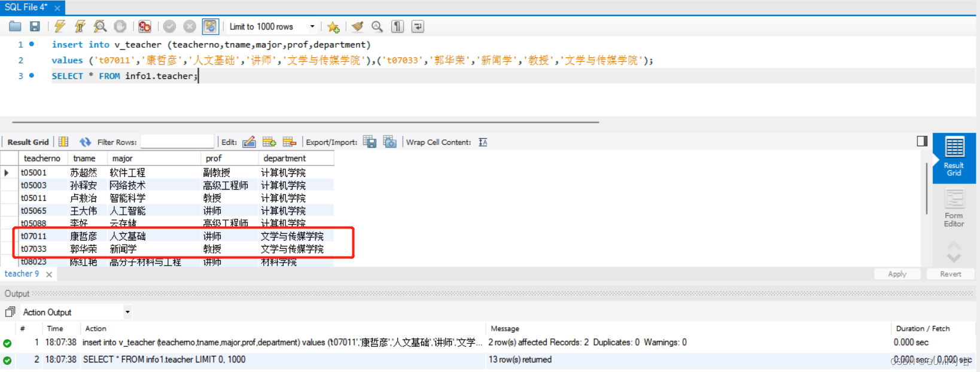The height and width of the screenshot is (372, 980).
Task: Edit current row with the pencil icon
Action: (x=249, y=142)
